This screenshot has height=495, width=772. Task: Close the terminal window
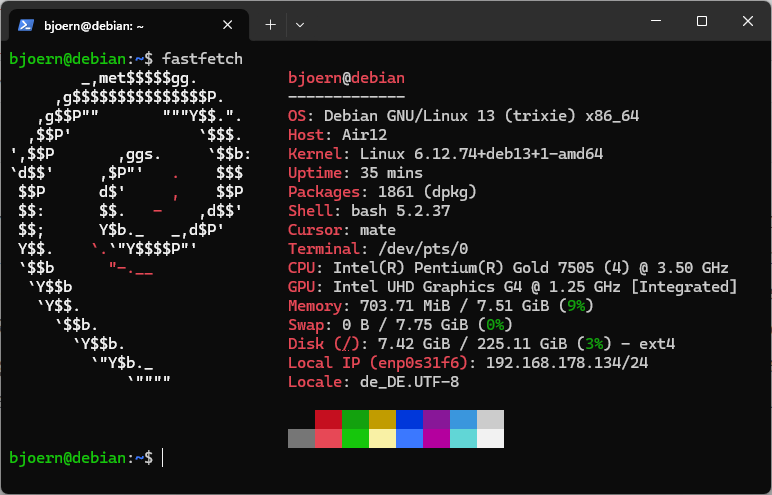747,22
